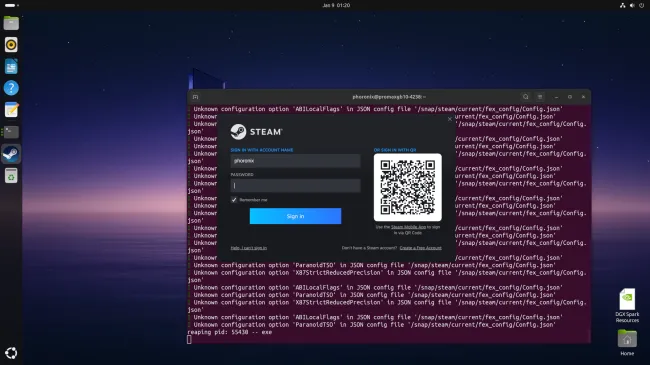Image resolution: width=650 pixels, height=365 pixels.
Task: Open the Home folder desktop icon
Action: pyautogui.click(x=627, y=343)
